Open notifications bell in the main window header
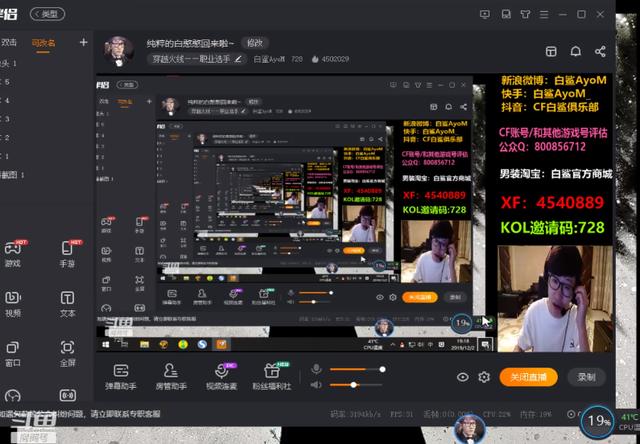 pos(576,51)
